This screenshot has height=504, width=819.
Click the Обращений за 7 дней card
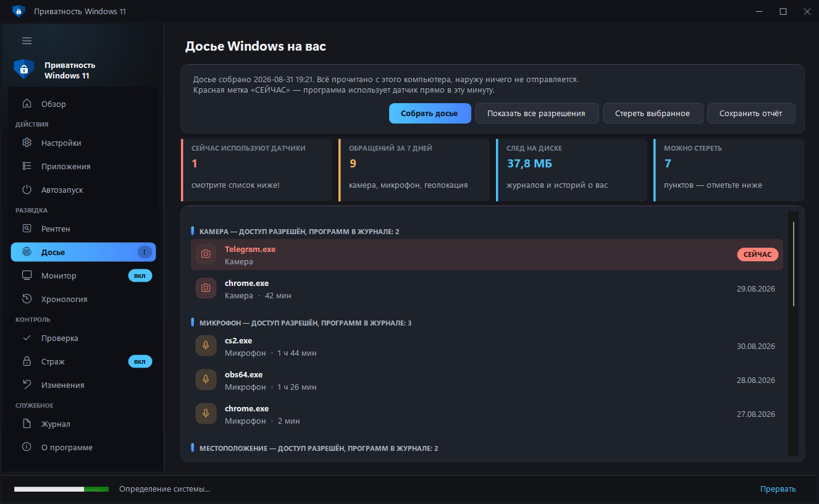[x=414, y=170]
